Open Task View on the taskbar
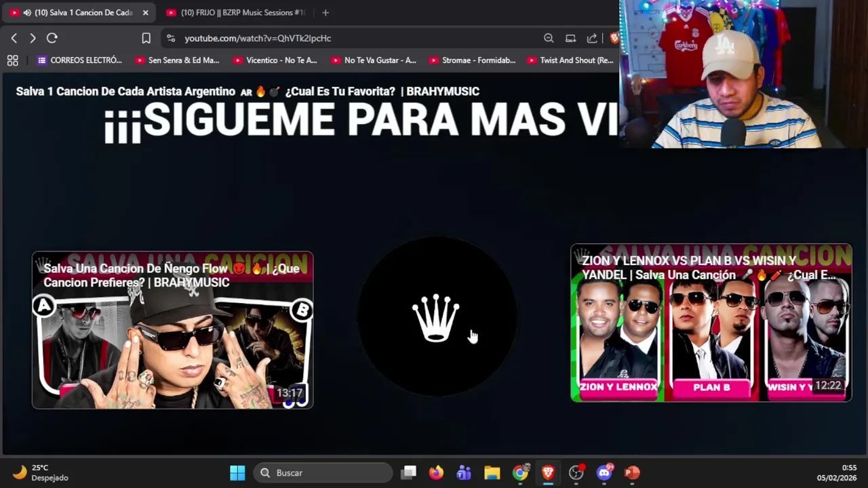The width and height of the screenshot is (868, 488). pyautogui.click(x=408, y=473)
